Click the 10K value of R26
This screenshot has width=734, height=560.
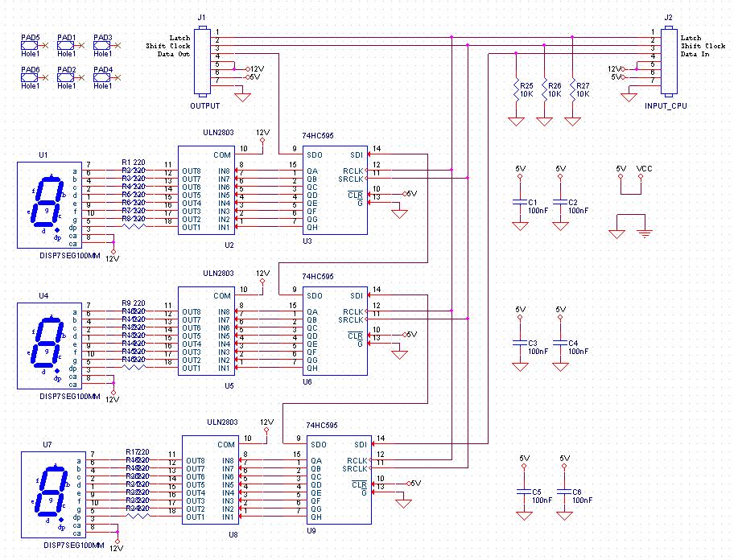coord(555,94)
